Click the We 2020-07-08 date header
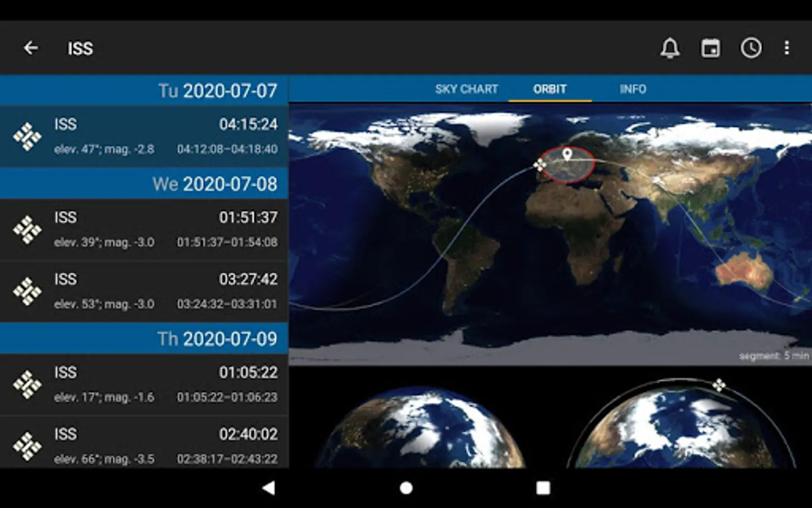 tap(144, 183)
